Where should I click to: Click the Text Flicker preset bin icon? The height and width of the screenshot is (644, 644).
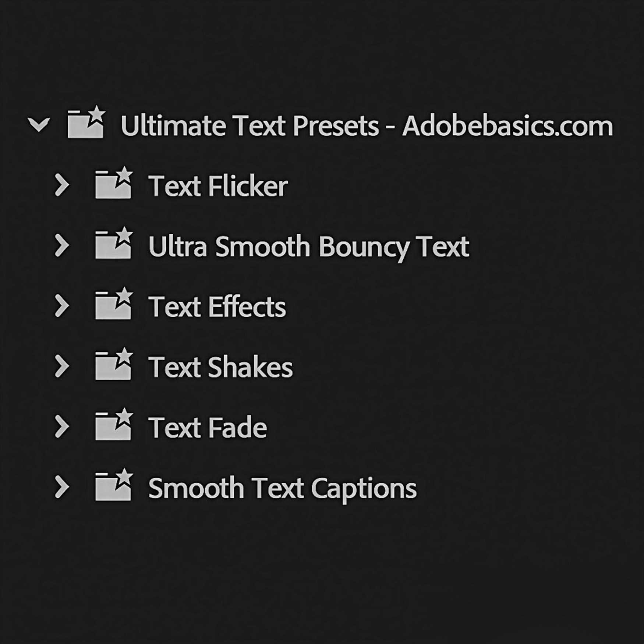tap(113, 186)
